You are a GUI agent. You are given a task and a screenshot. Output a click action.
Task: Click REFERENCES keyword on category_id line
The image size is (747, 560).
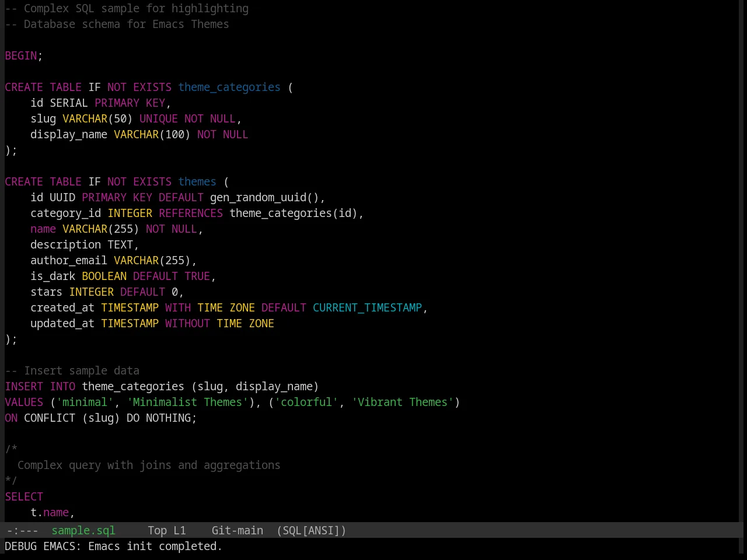(191, 213)
